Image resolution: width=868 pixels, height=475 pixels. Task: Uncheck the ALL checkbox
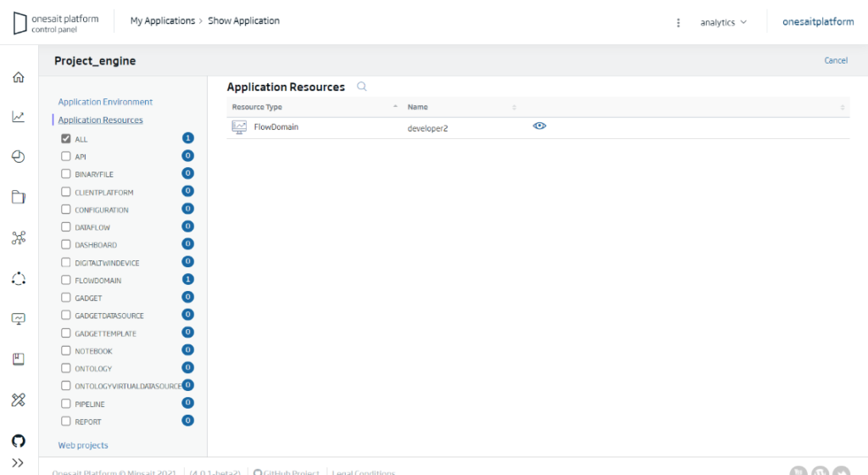coord(66,138)
